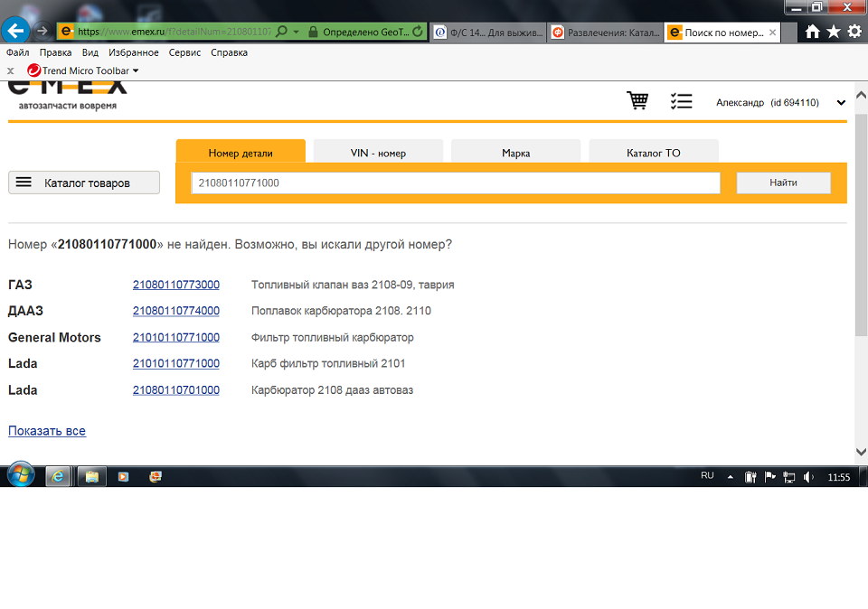This screenshot has width=868, height=609.
Task: Open the Избранное menu
Action: point(133,52)
